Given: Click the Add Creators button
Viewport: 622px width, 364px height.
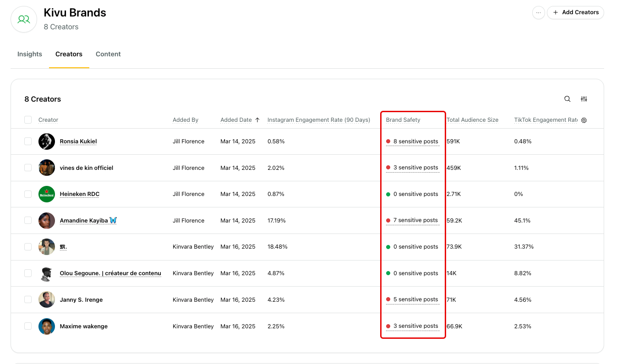Looking at the screenshot, I should coord(575,12).
